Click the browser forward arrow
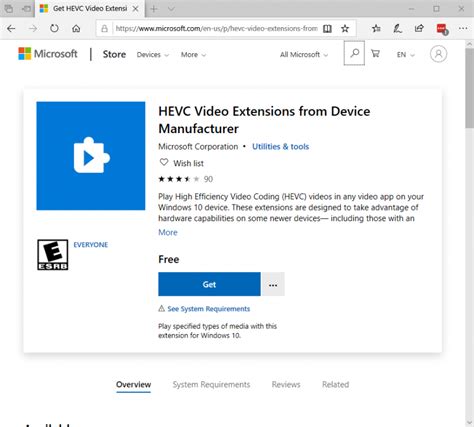Viewport: 474px width, 427px height. 33,29
